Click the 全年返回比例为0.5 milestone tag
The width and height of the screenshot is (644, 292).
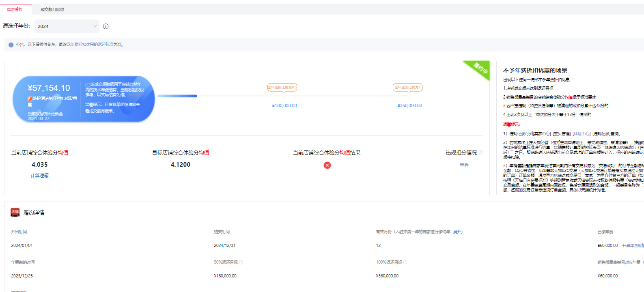point(282,87)
